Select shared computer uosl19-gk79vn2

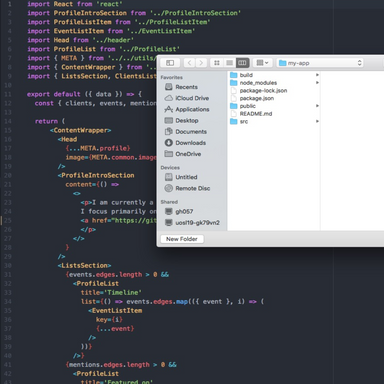tap(197, 223)
